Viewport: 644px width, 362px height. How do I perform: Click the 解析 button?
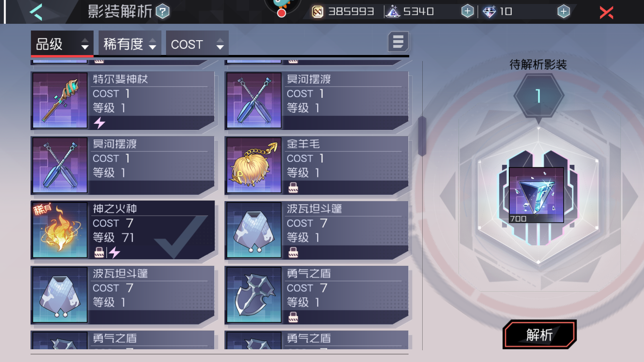tap(539, 335)
